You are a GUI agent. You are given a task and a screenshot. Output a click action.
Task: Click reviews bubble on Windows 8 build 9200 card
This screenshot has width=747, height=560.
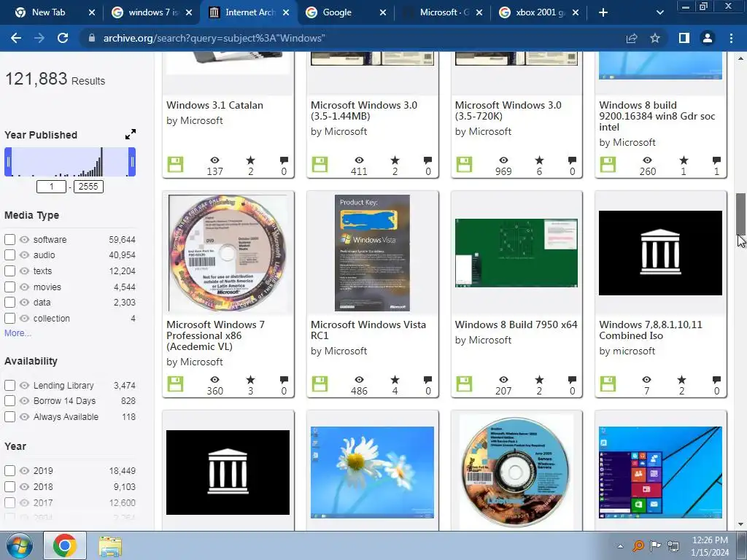716,160
